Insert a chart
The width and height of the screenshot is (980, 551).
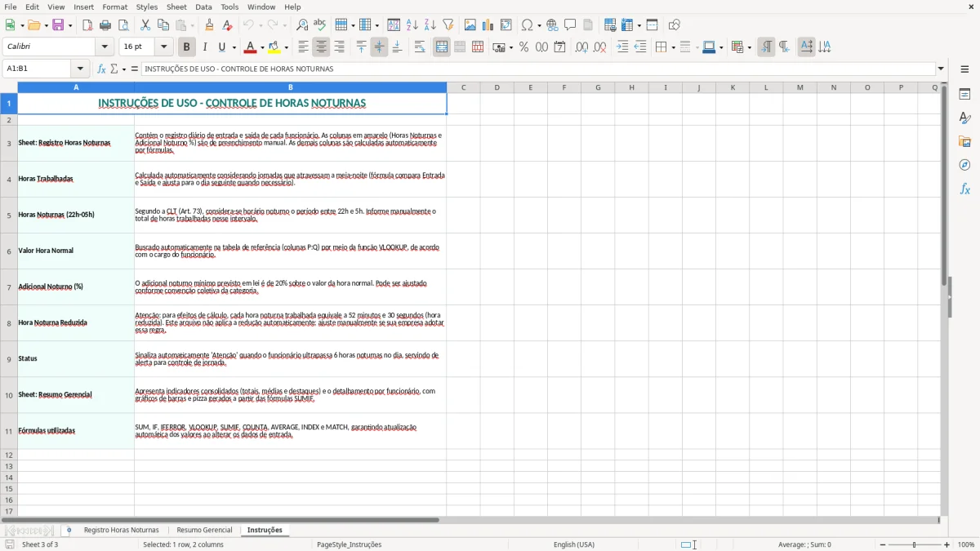488,25
